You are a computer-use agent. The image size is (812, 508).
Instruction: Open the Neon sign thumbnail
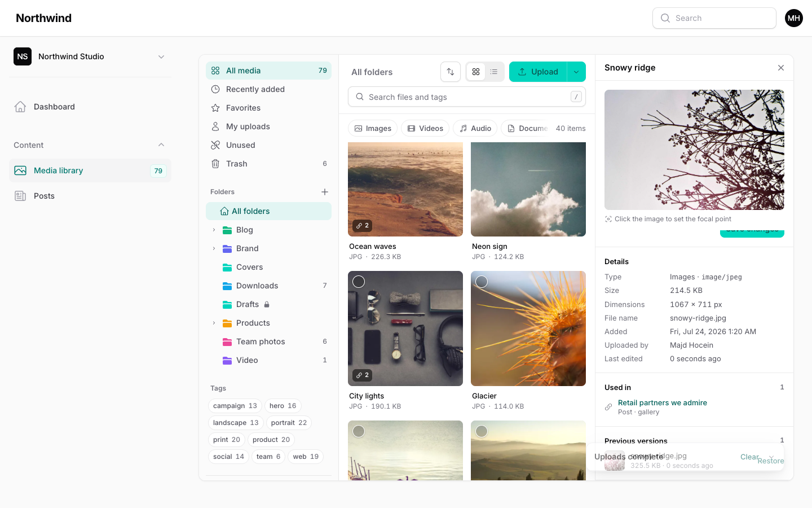coord(528,189)
